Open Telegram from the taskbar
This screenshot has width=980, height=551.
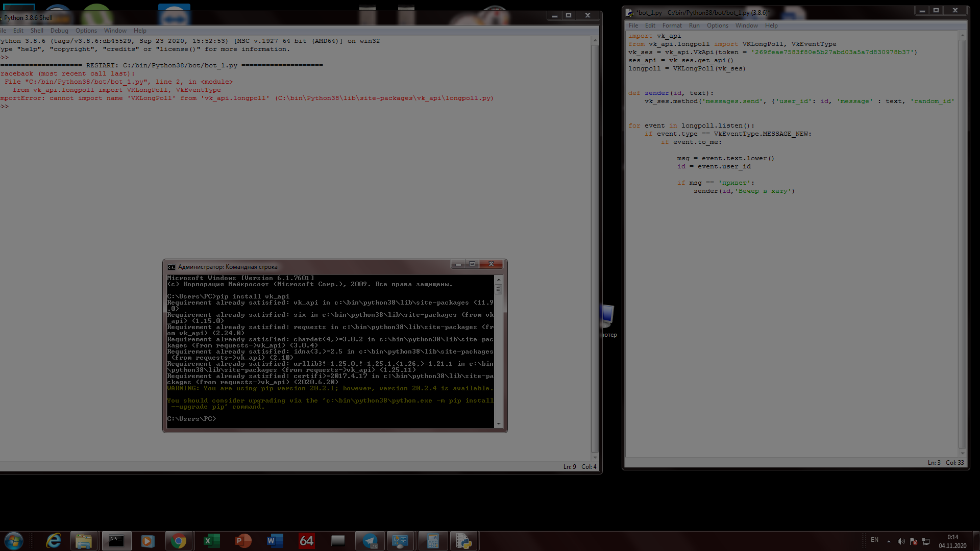(x=370, y=541)
